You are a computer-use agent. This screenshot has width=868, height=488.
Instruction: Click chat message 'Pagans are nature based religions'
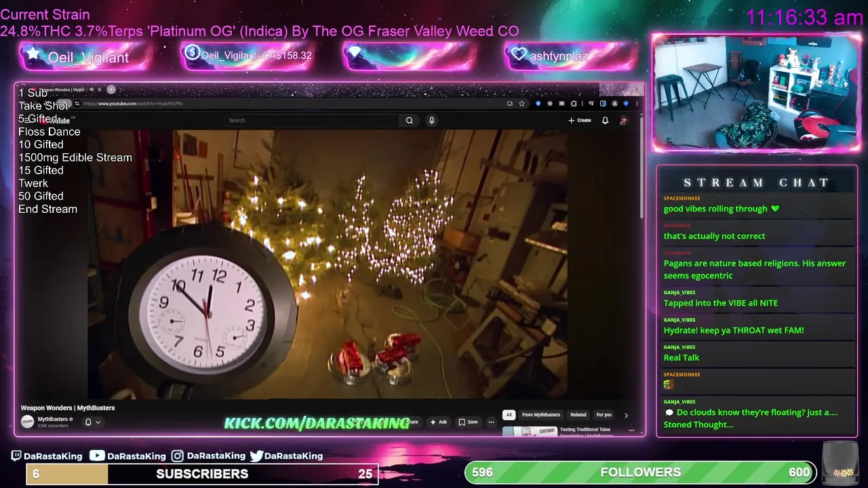click(x=755, y=269)
